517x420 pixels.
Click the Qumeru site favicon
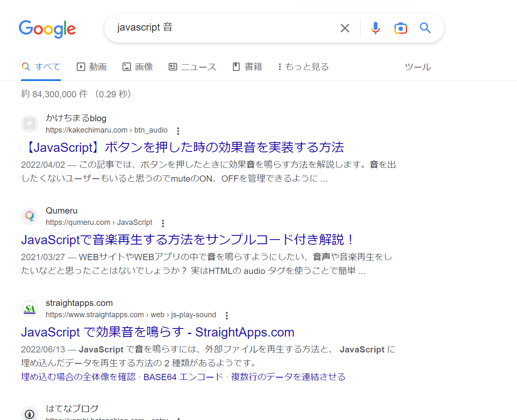click(29, 216)
